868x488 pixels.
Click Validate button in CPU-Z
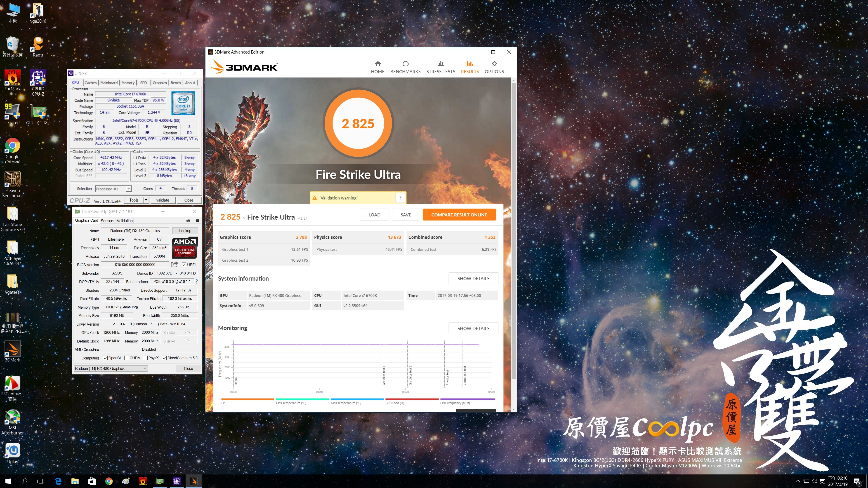coord(163,200)
